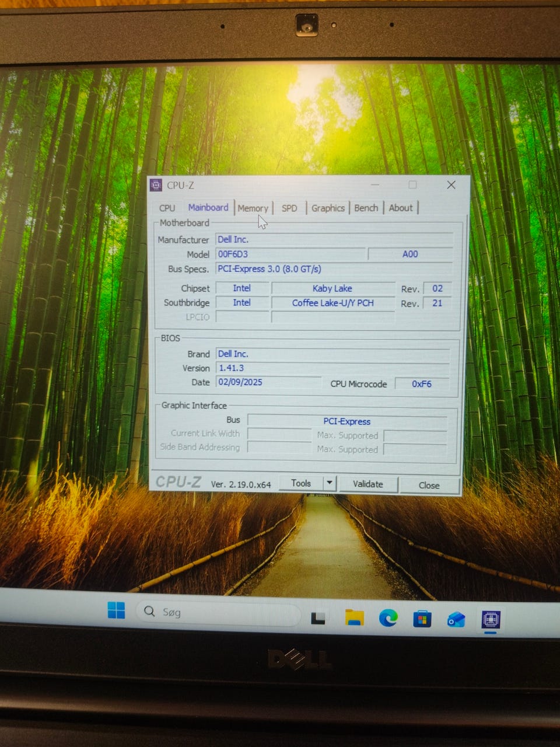Screen dimensions: 560x747
Task: Close CPU-Z with the X button
Action: pyautogui.click(x=451, y=184)
